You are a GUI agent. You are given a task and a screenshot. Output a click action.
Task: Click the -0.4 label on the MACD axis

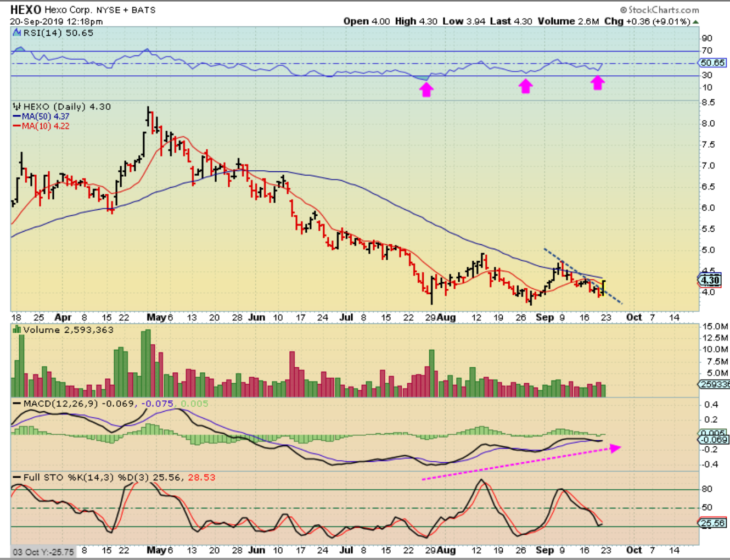tap(709, 464)
